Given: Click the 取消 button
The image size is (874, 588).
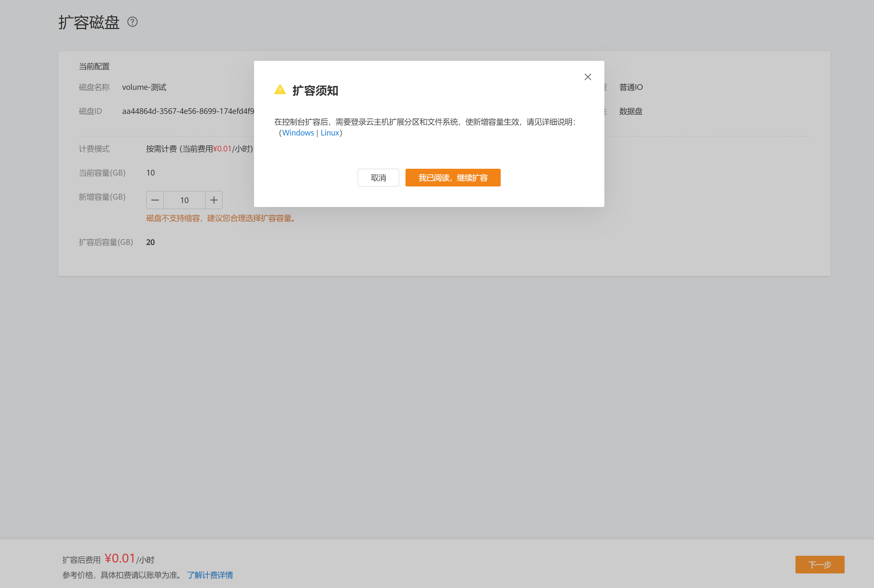Looking at the screenshot, I should tap(378, 178).
